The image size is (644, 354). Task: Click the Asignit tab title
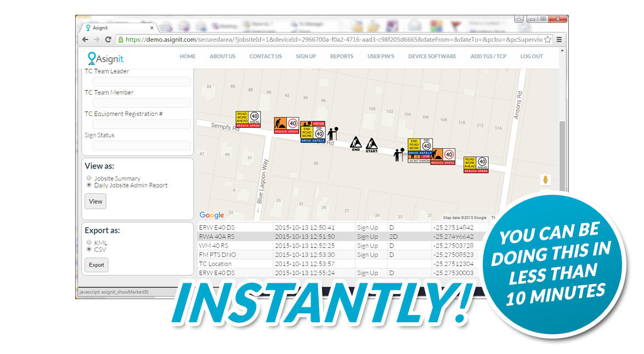click(100, 28)
